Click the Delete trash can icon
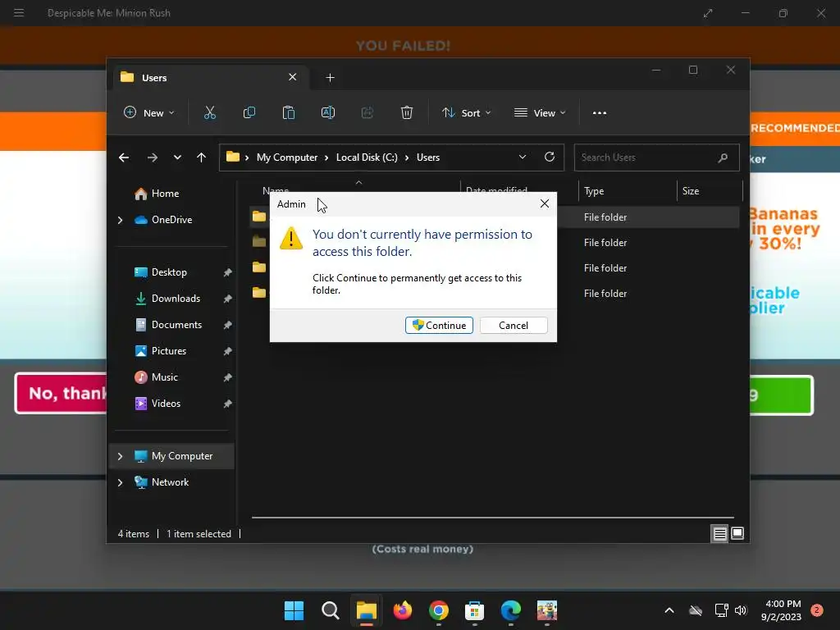 407,112
